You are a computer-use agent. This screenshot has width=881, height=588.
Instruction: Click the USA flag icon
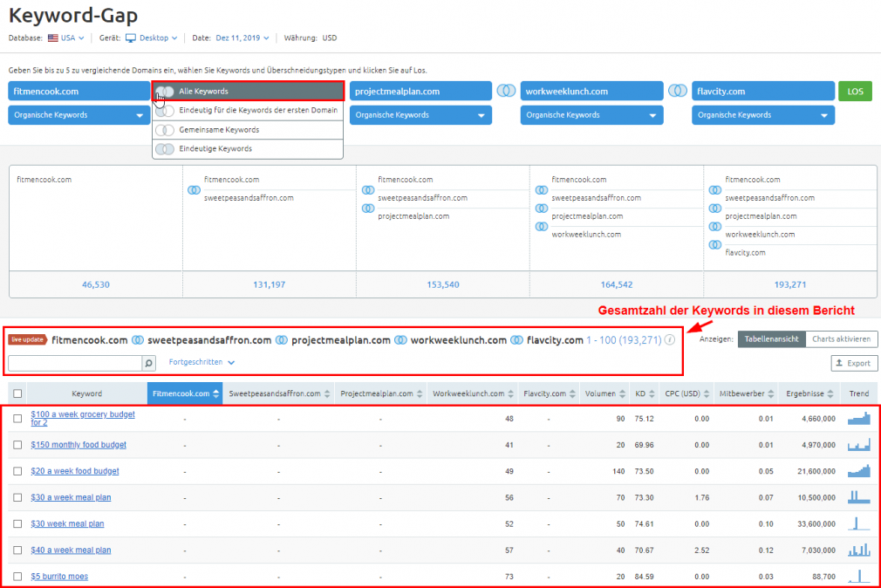click(x=53, y=38)
